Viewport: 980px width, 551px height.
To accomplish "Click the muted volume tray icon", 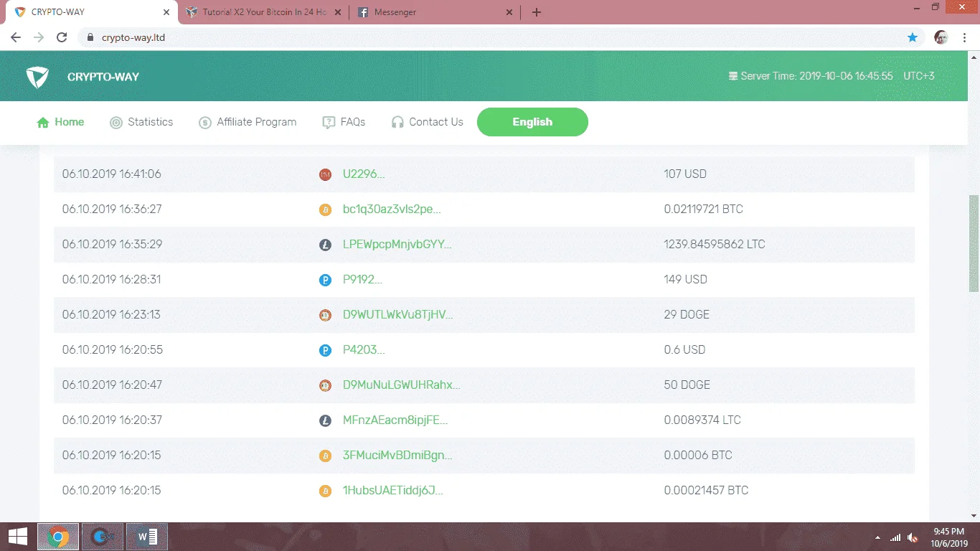I will (913, 537).
